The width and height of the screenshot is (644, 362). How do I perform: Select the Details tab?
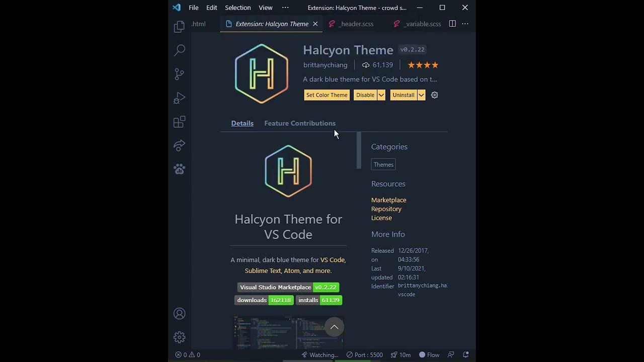[x=242, y=123]
